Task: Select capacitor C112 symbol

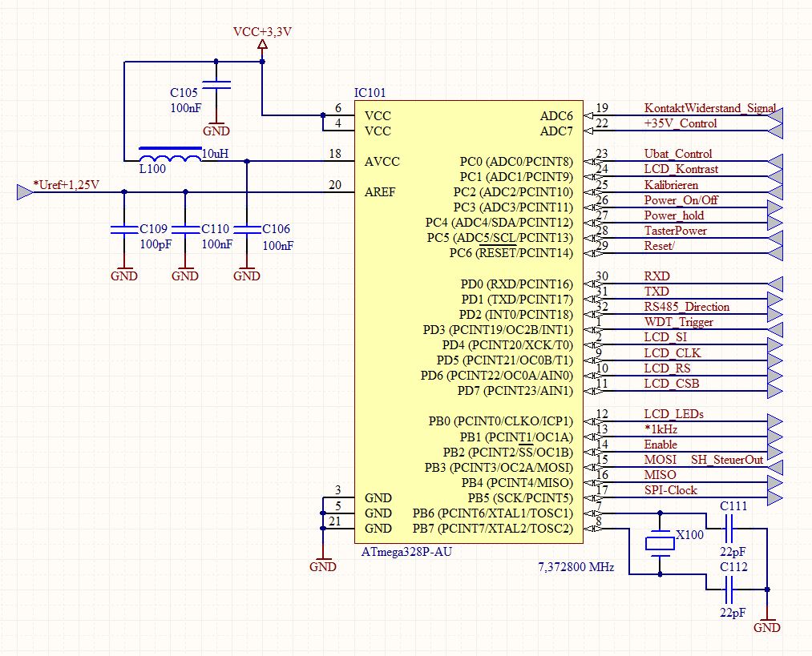Action: 728,590
